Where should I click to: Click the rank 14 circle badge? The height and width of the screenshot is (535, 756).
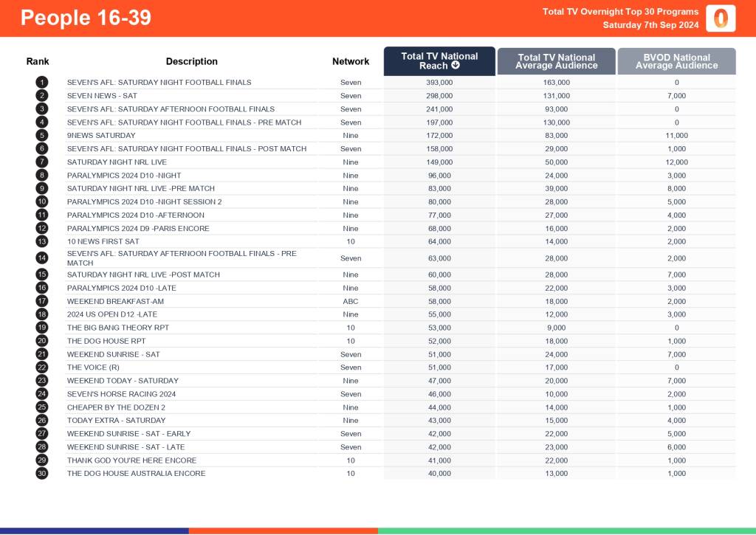point(42,258)
